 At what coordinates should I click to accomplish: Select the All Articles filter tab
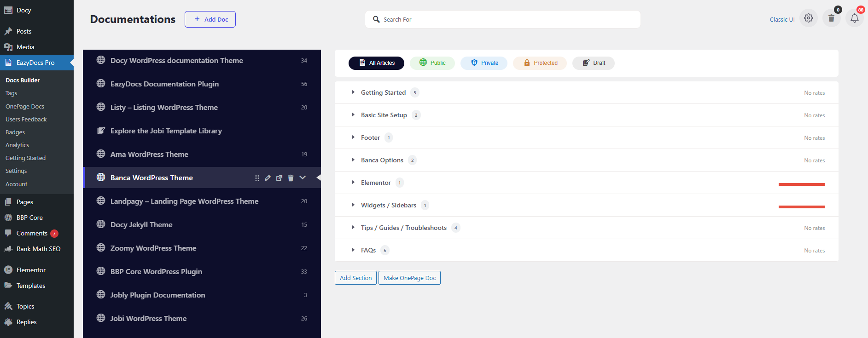[x=376, y=63]
